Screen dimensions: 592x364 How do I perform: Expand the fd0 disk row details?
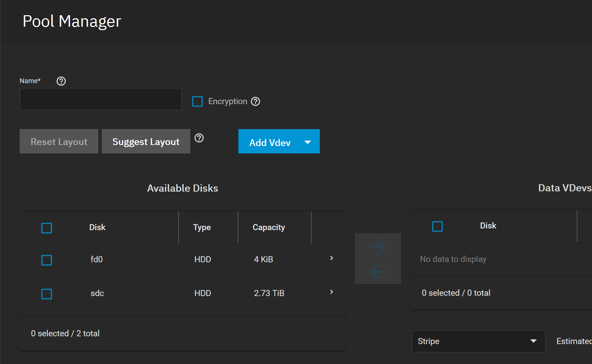[331, 258]
